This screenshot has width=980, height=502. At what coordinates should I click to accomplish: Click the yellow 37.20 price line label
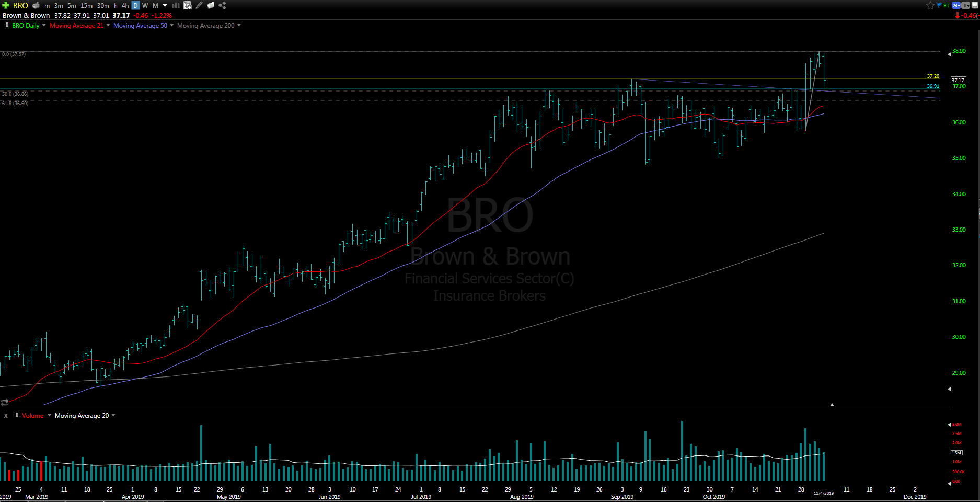(x=933, y=76)
